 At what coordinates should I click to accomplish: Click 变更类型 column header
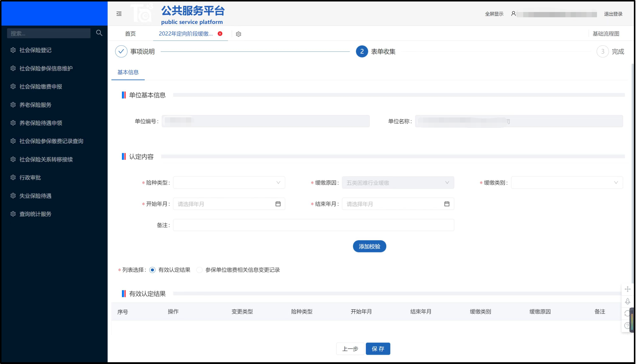tap(242, 312)
